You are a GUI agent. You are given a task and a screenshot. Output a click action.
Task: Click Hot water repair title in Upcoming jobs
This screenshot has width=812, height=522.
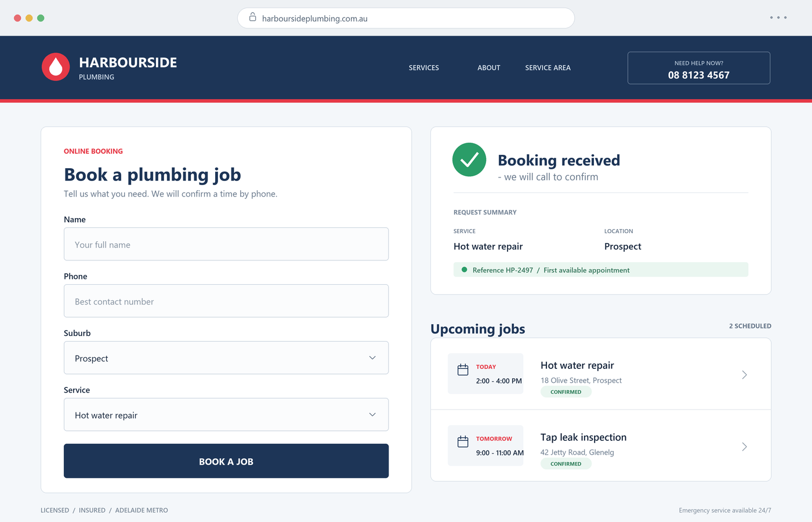(577, 365)
